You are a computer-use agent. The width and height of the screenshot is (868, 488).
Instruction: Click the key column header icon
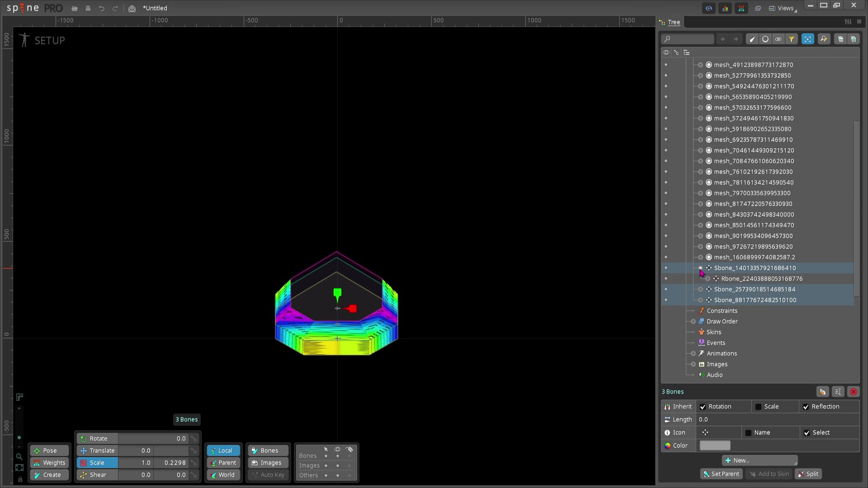(x=676, y=52)
